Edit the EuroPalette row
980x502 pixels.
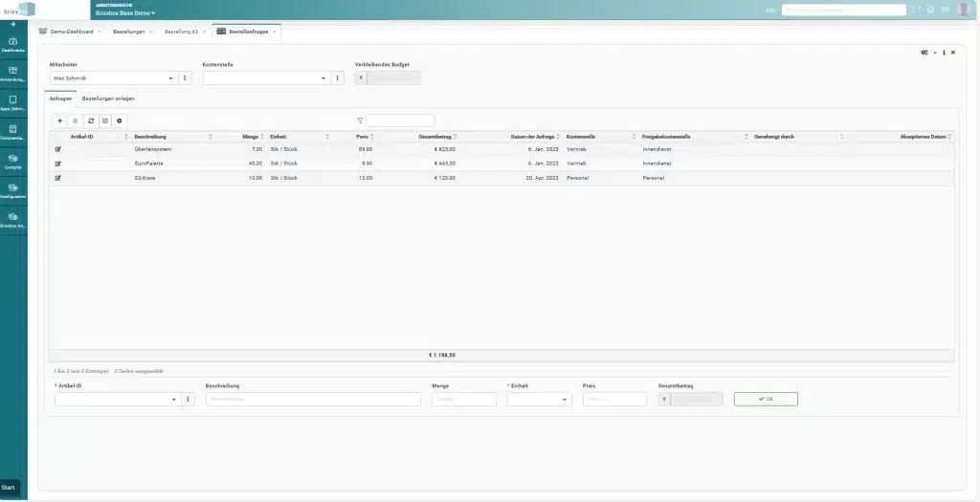pos(58,164)
